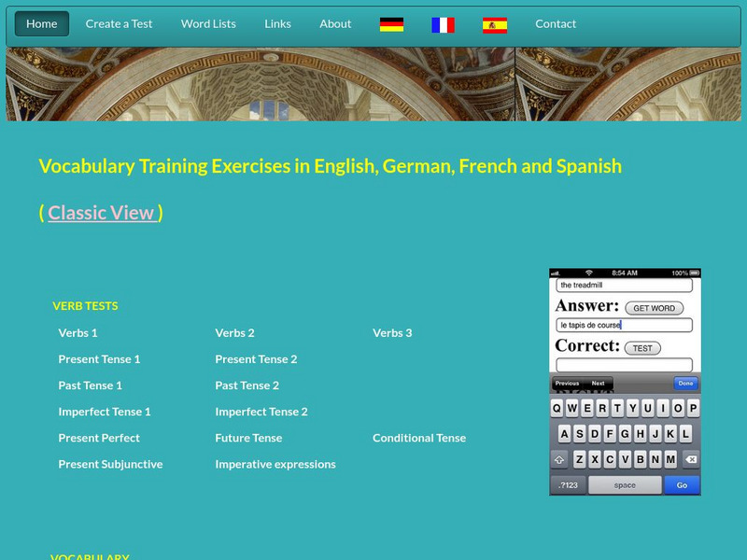Screen dimensions: 747x560
Task: Click the iPhone app screenshot image
Action: [x=625, y=382]
